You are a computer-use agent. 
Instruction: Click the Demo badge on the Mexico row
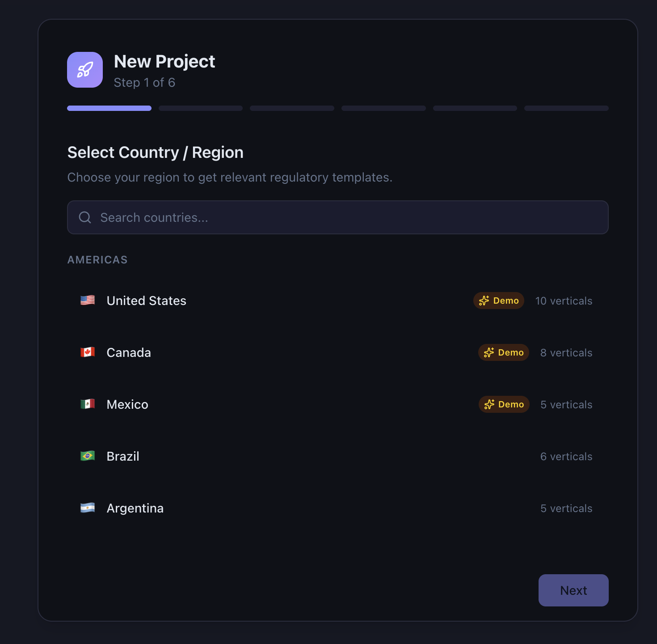click(x=504, y=404)
